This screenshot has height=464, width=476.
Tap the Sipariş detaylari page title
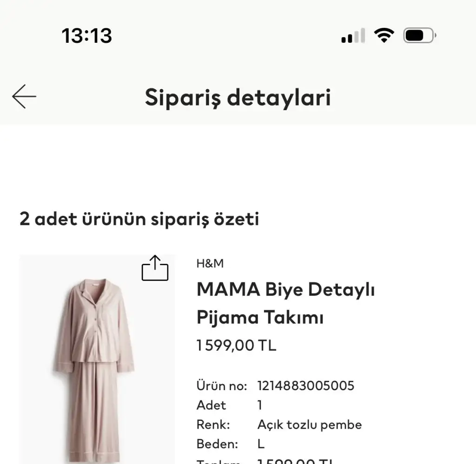tap(238, 97)
